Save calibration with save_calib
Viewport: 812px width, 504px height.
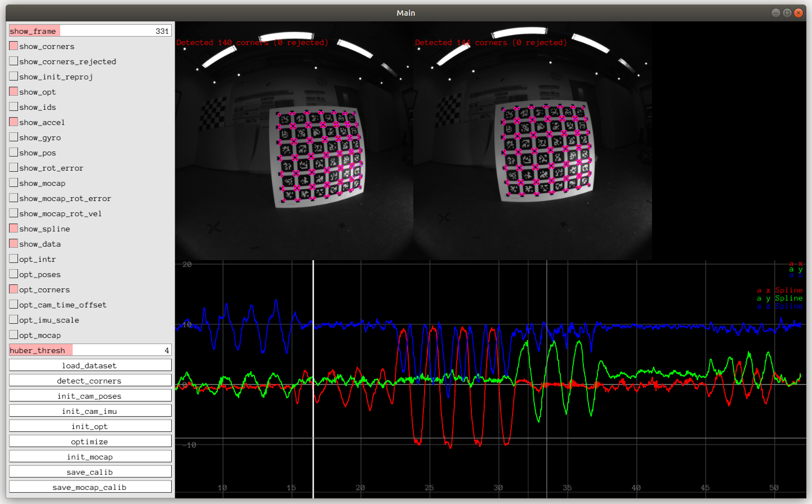click(90, 472)
